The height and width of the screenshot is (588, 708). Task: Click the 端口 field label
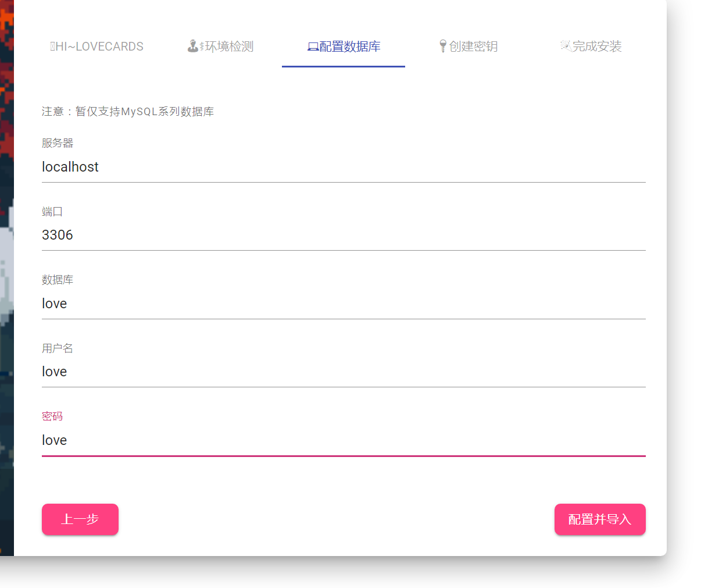52,212
